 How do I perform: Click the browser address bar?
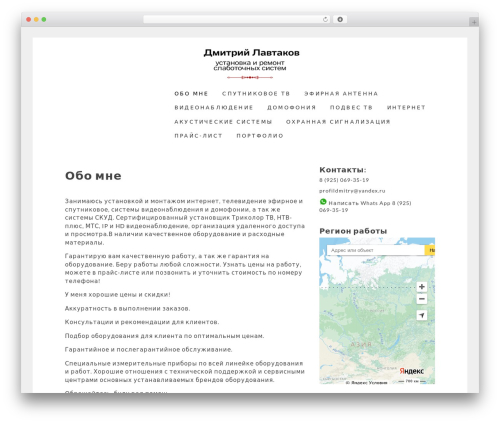tap(237, 20)
